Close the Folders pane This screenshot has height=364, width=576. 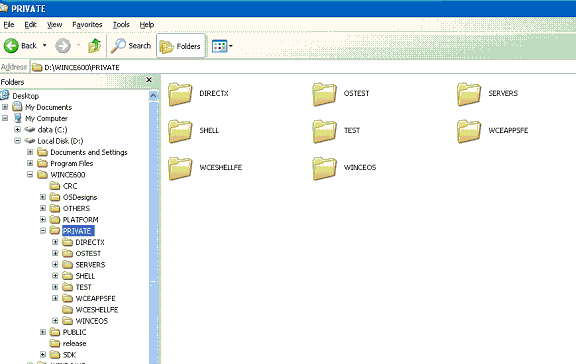(x=149, y=80)
